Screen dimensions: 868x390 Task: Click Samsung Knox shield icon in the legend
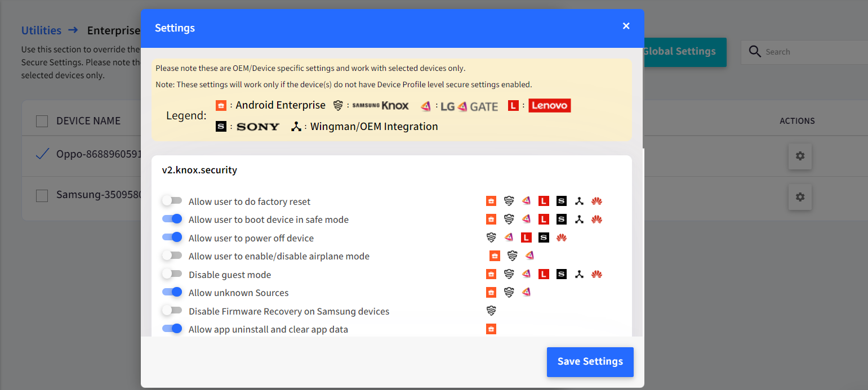click(338, 105)
